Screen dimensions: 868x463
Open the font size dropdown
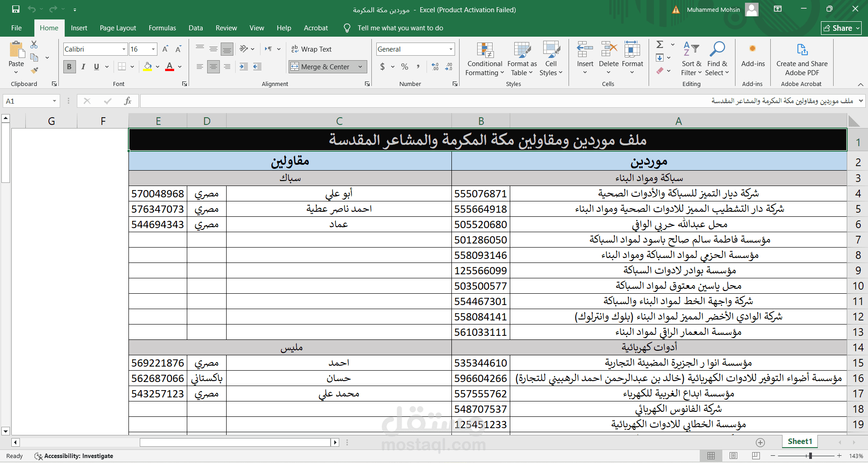[153, 49]
